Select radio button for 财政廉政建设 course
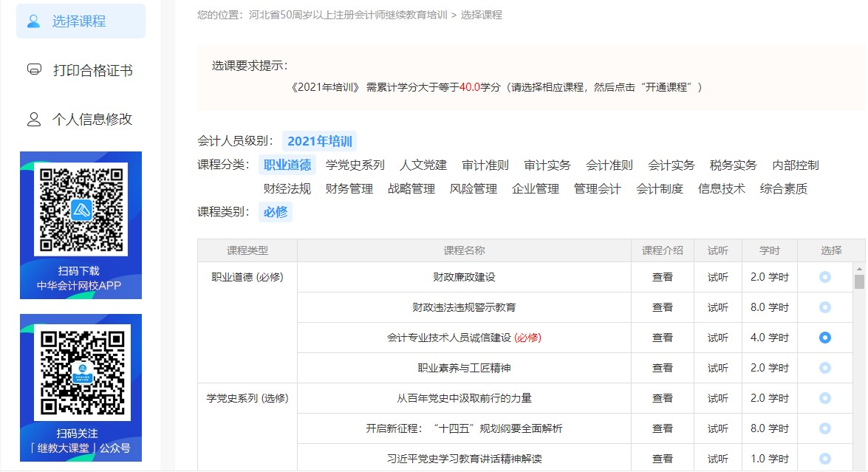The width and height of the screenshot is (868, 472). [825, 277]
